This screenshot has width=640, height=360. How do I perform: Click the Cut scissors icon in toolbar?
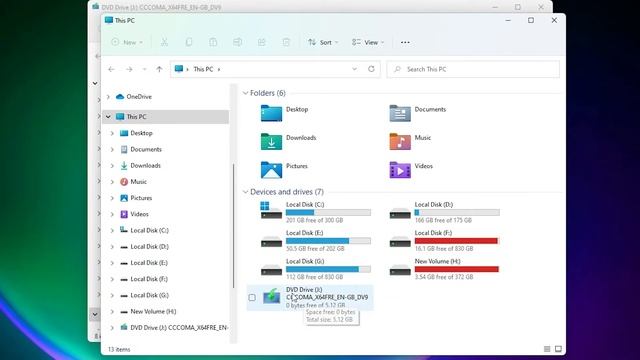pyautogui.click(x=164, y=42)
